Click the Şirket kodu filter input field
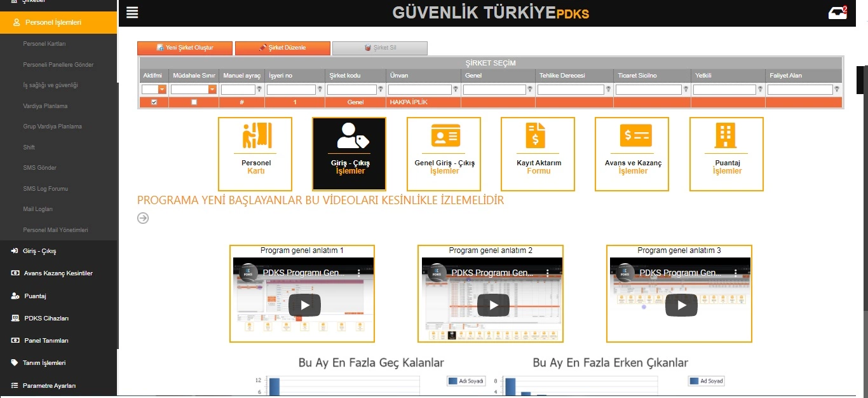The image size is (868, 398). click(351, 90)
